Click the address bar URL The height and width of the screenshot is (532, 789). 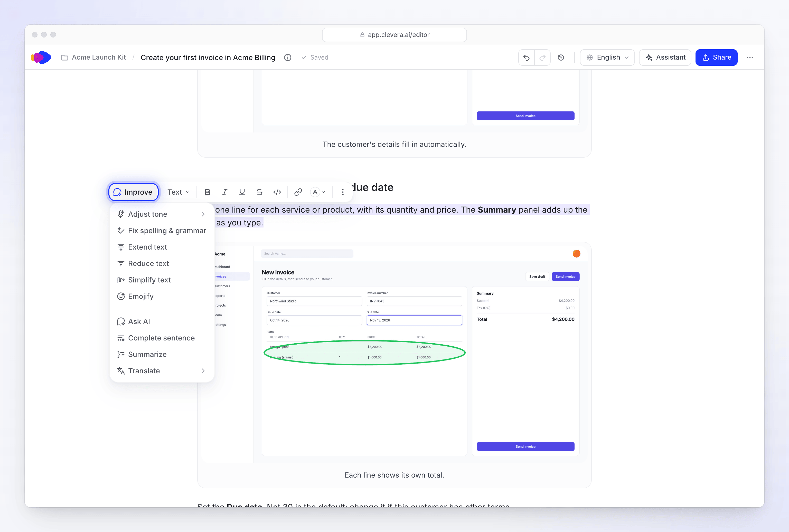click(x=394, y=35)
